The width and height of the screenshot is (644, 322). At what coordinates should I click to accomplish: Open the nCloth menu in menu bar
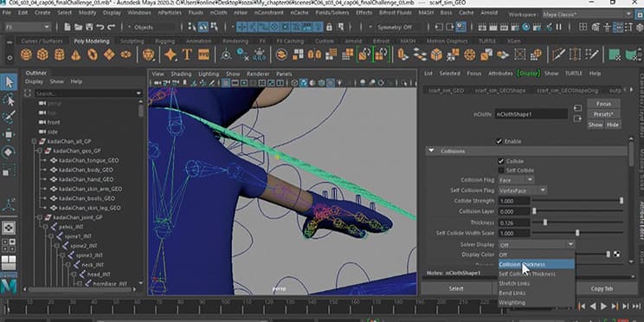[218, 13]
